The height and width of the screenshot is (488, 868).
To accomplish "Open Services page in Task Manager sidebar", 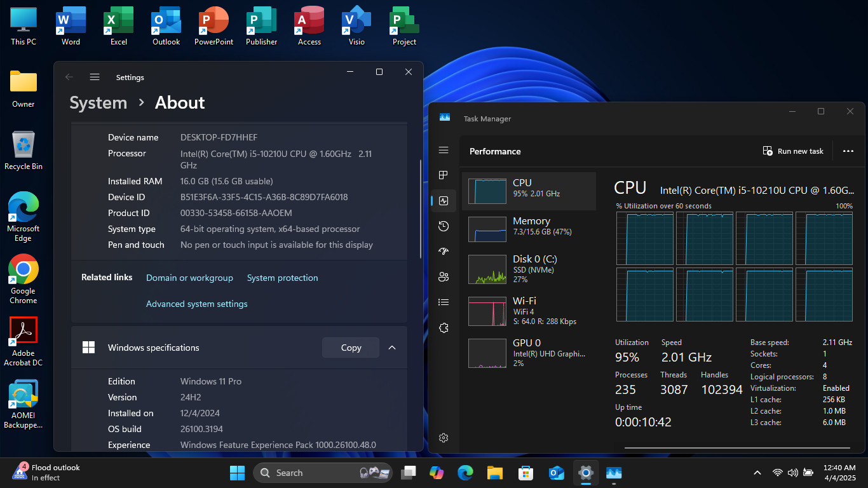I will 444,328.
